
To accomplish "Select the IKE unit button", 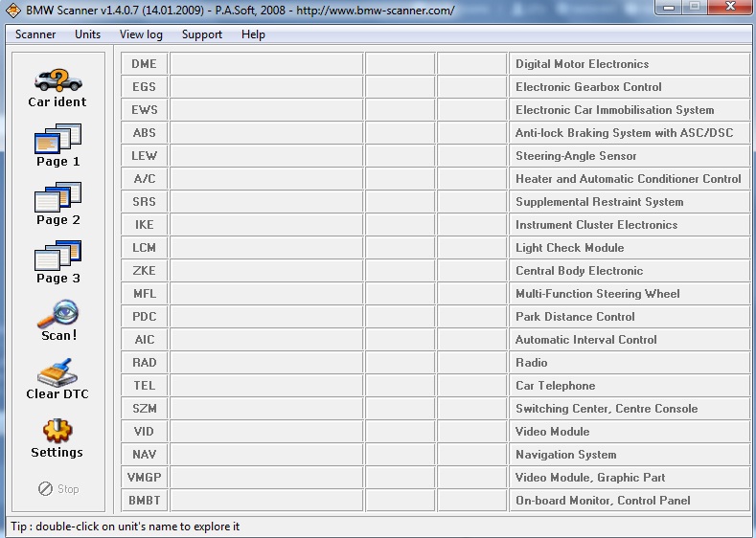I will pos(144,224).
